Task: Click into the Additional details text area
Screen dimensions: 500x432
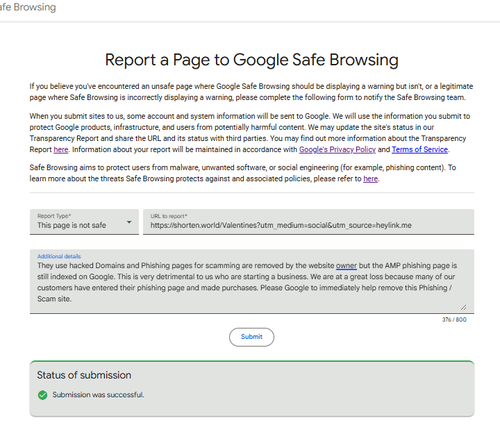Action: (x=252, y=282)
